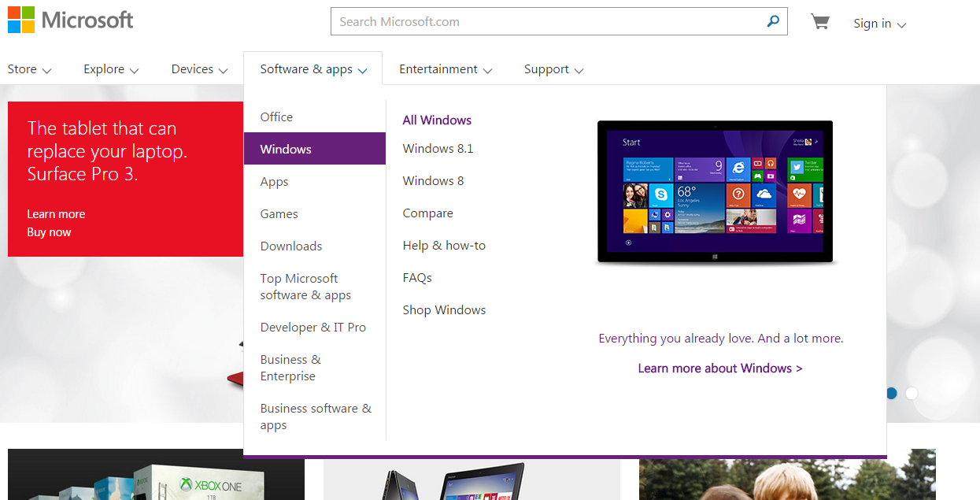The height and width of the screenshot is (500, 980).
Task: Open Developer & IT Pro
Action: [x=313, y=328]
